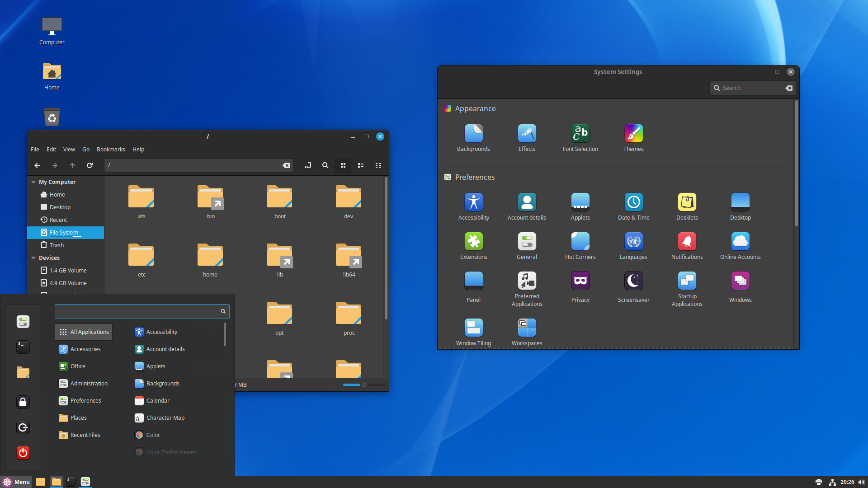The height and width of the screenshot is (488, 868).
Task: Open the Bookmarks menu
Action: tap(111, 150)
